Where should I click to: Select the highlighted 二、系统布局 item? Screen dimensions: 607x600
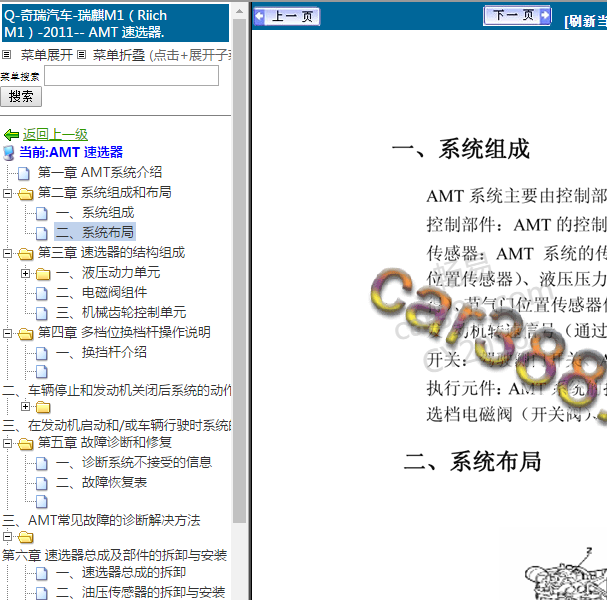(x=95, y=232)
